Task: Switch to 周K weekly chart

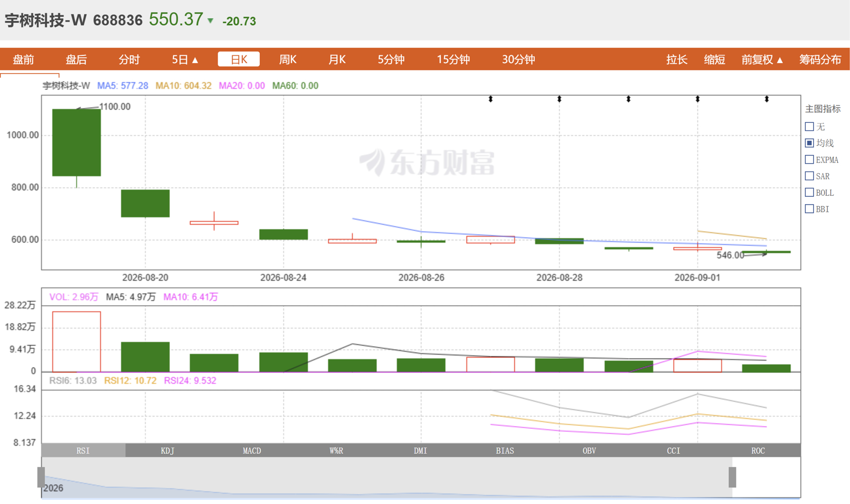Action: (x=288, y=60)
